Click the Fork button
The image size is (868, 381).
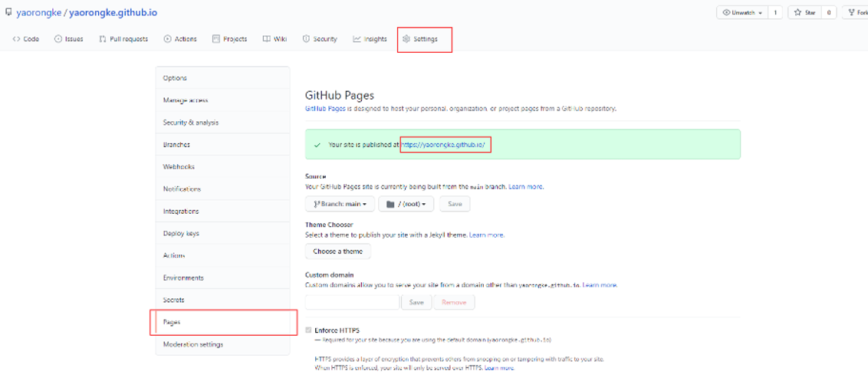pos(855,13)
